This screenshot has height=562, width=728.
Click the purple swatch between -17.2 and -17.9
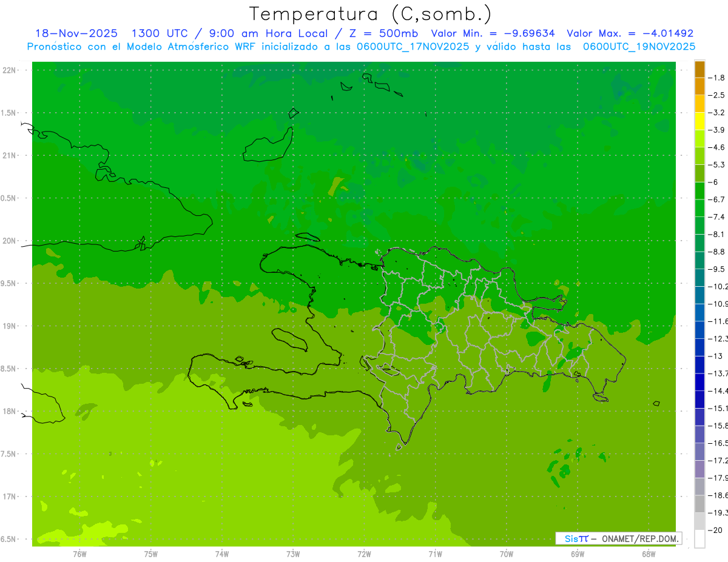coord(699,469)
